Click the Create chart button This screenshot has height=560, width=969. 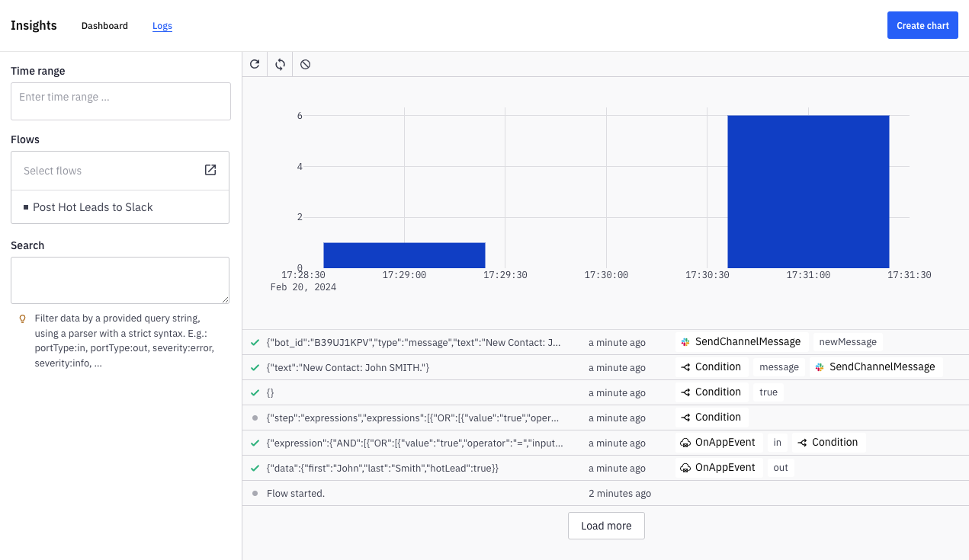tap(922, 25)
